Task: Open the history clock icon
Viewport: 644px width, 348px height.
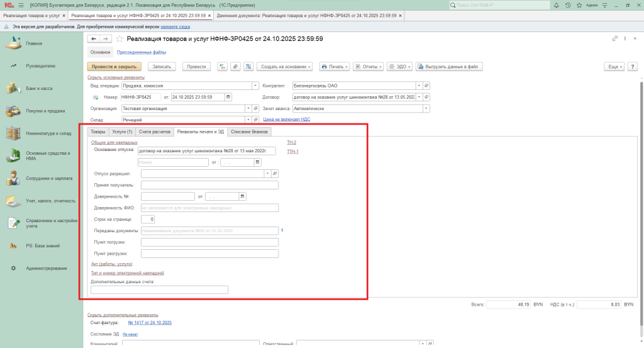Action: 569,4
